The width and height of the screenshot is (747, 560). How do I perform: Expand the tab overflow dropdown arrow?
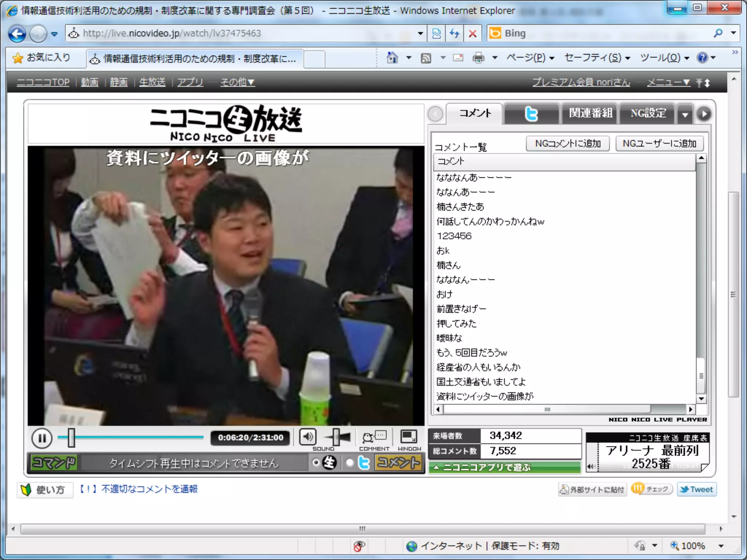point(685,114)
